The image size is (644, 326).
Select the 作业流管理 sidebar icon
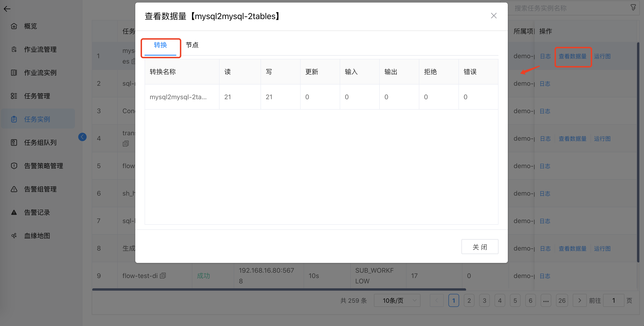(x=14, y=49)
